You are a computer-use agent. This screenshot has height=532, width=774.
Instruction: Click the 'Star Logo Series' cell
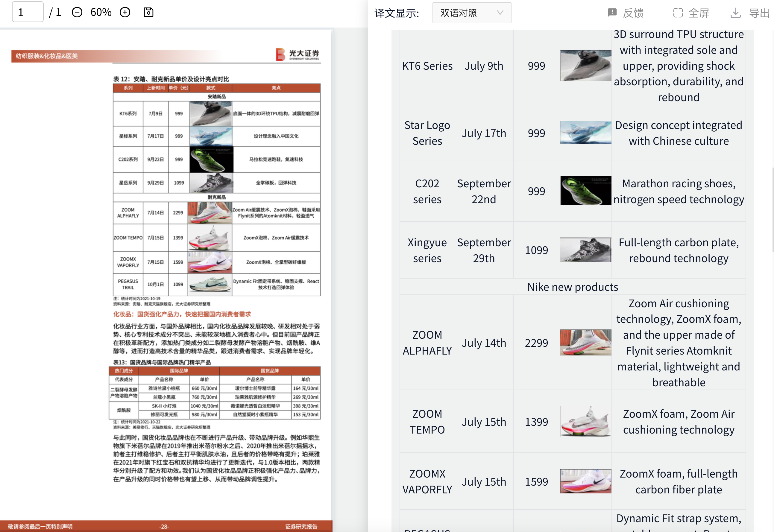[x=427, y=133]
